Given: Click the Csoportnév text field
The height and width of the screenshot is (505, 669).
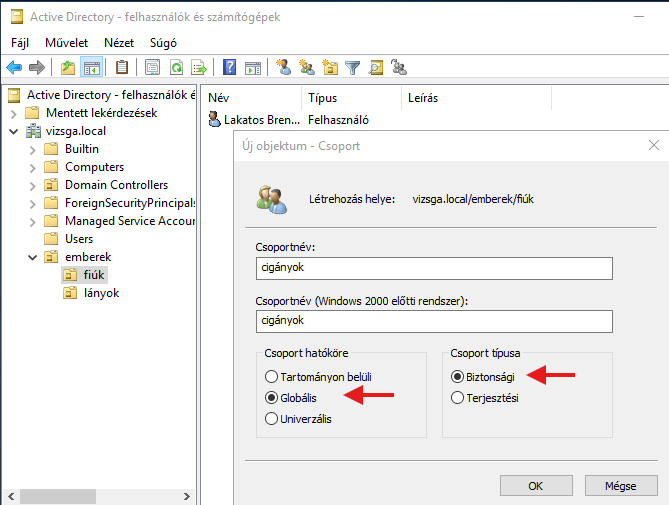Looking at the screenshot, I should click(432, 268).
